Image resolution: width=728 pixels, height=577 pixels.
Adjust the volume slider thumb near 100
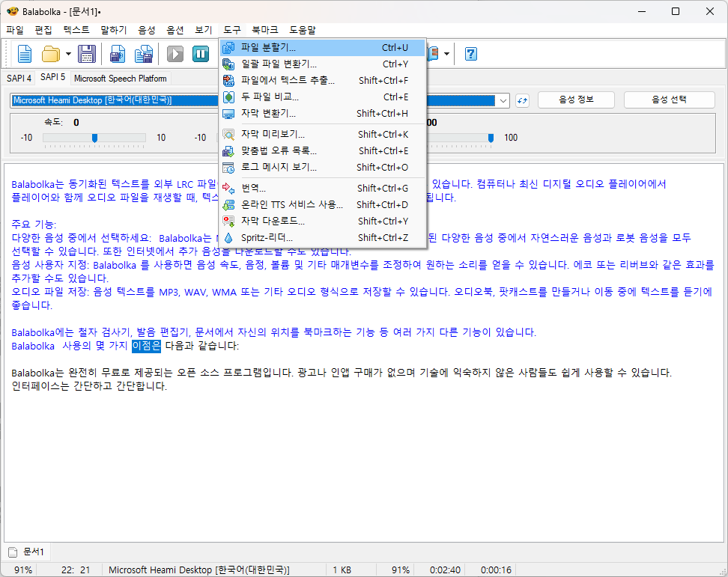point(491,138)
